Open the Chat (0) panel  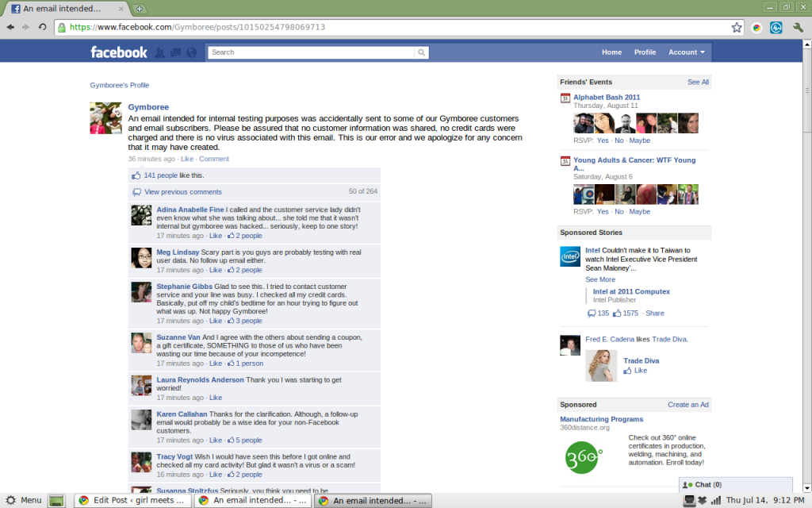click(735, 485)
